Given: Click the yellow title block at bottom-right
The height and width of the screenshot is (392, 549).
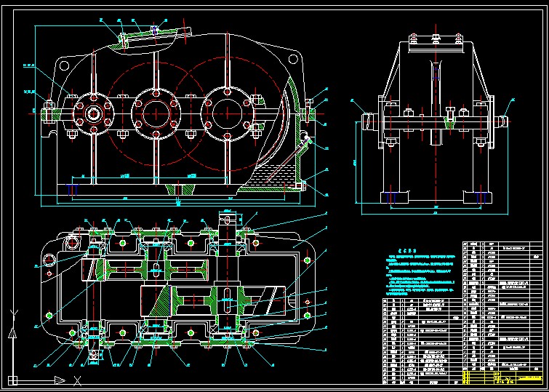Looking at the screenshot, I should tap(518, 376).
